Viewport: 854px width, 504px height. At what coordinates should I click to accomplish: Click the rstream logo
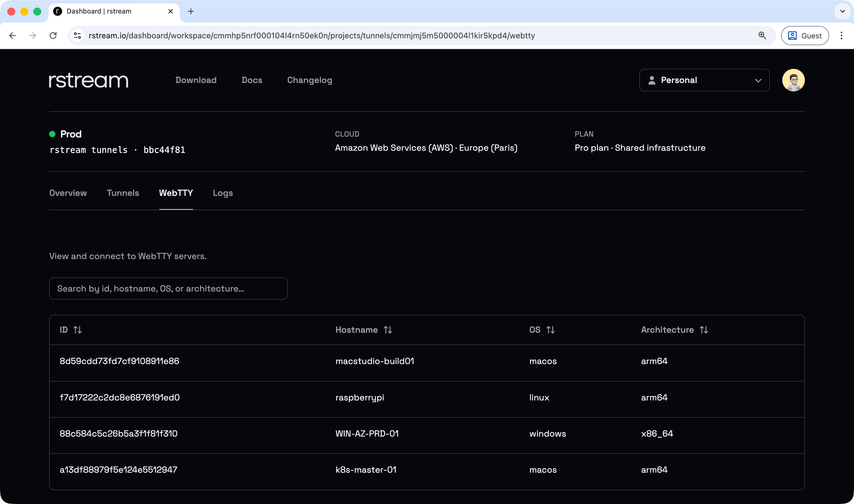pyautogui.click(x=88, y=80)
